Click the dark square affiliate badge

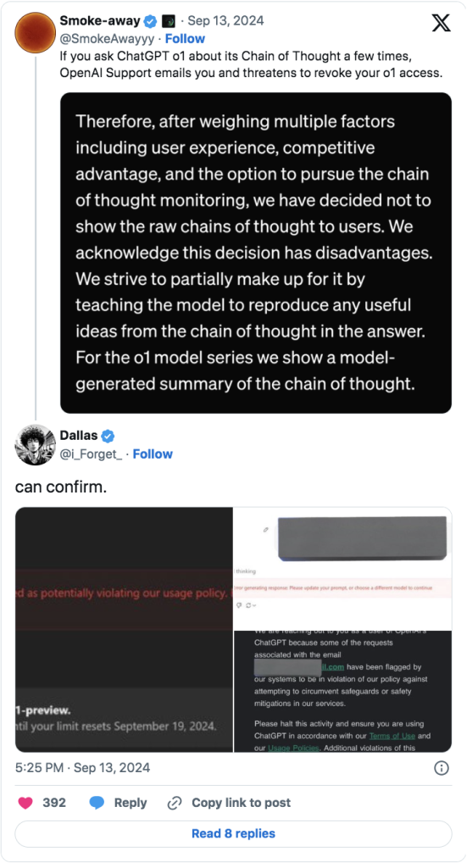(x=168, y=21)
